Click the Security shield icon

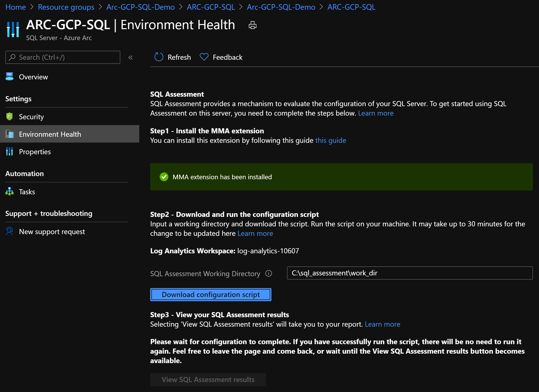coord(9,117)
